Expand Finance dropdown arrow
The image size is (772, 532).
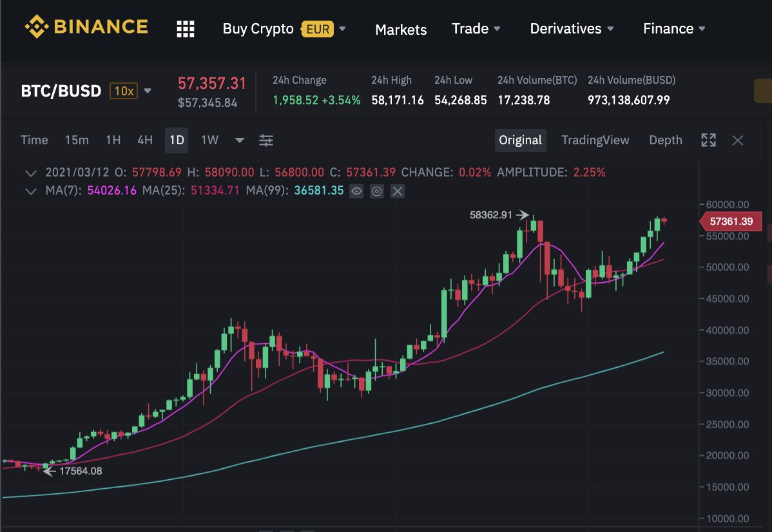[702, 28]
